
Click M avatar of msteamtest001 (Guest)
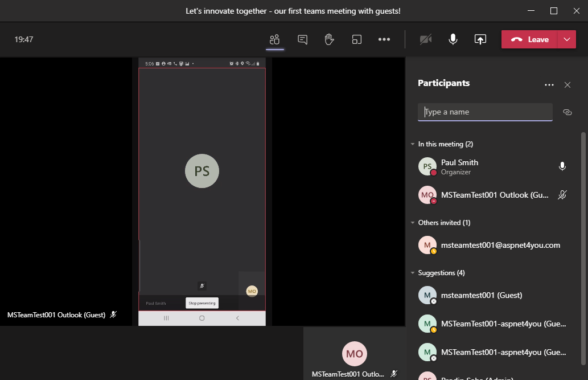(427, 295)
